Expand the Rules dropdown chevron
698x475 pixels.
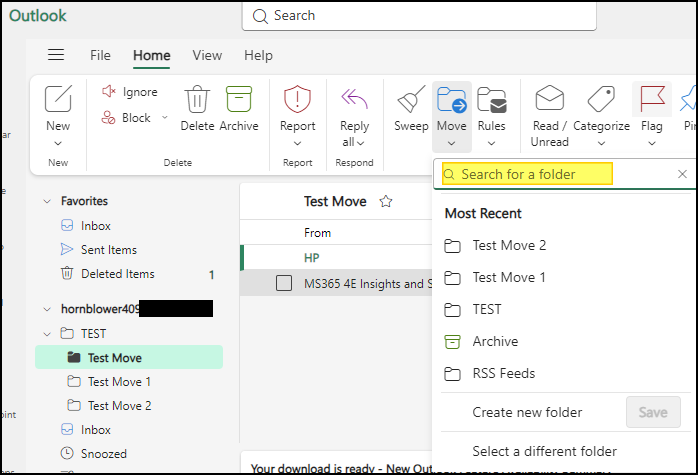tap(491, 143)
